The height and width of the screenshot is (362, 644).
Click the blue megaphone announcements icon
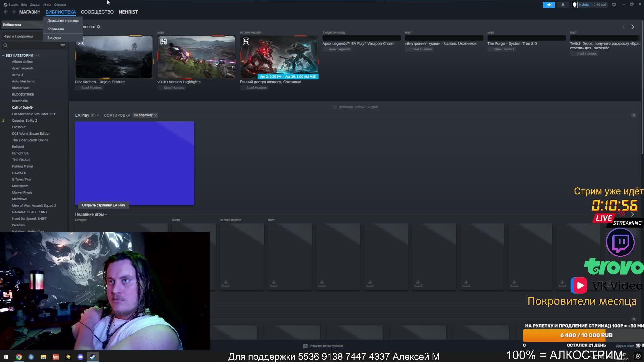(x=549, y=5)
